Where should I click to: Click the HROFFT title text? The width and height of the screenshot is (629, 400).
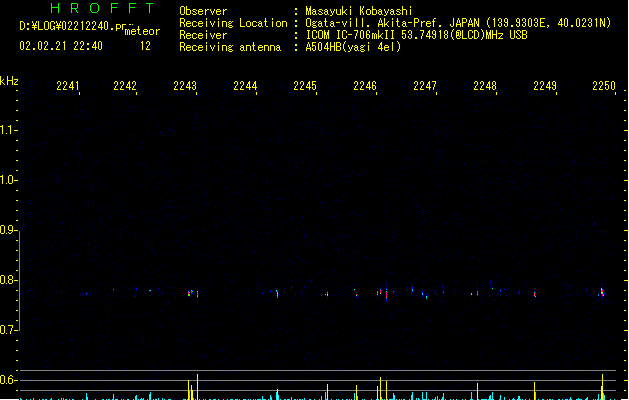103,8
